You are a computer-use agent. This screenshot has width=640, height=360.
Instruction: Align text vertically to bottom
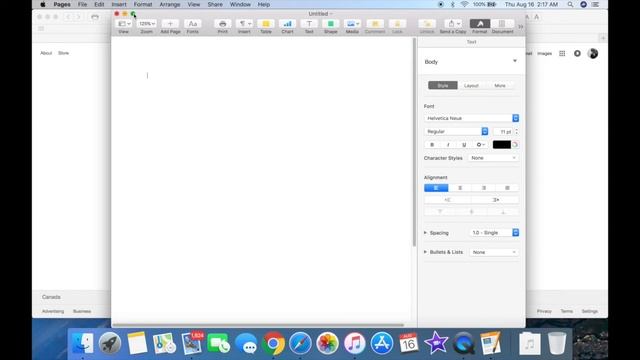click(x=503, y=211)
